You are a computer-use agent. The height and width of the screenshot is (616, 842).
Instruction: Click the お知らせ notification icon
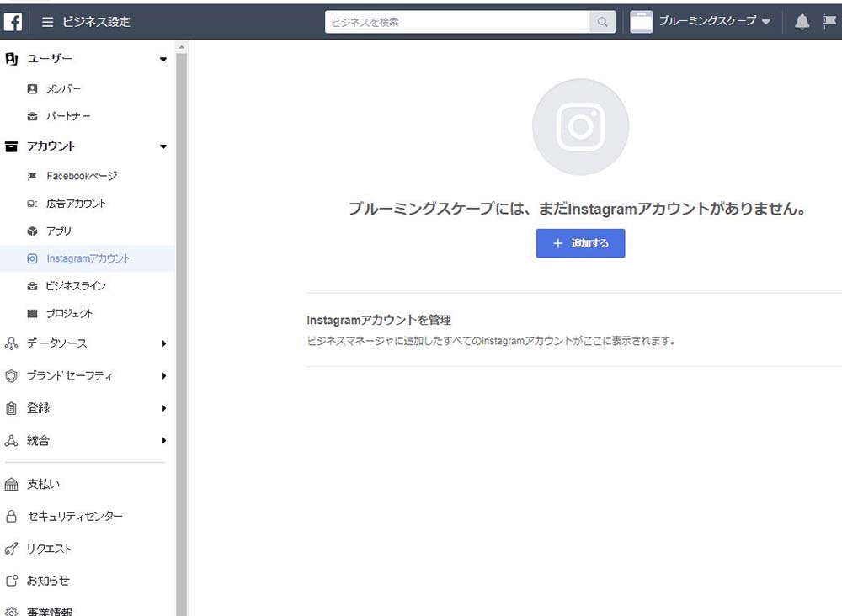[11, 581]
